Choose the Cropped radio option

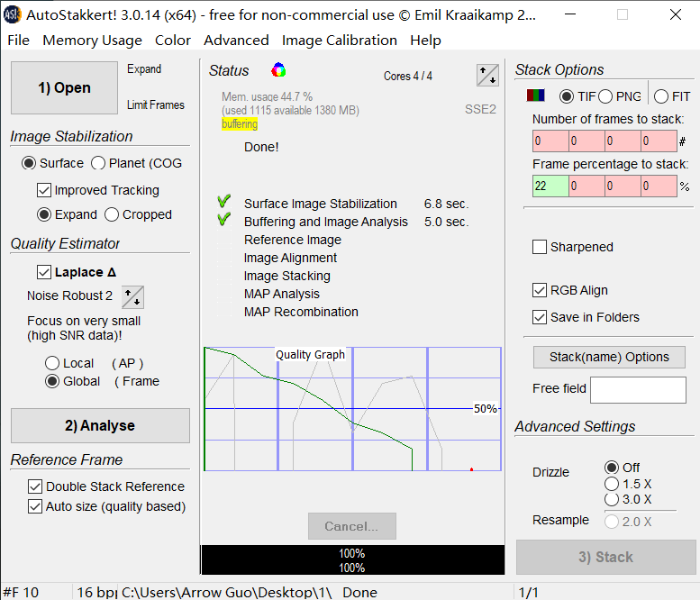113,214
